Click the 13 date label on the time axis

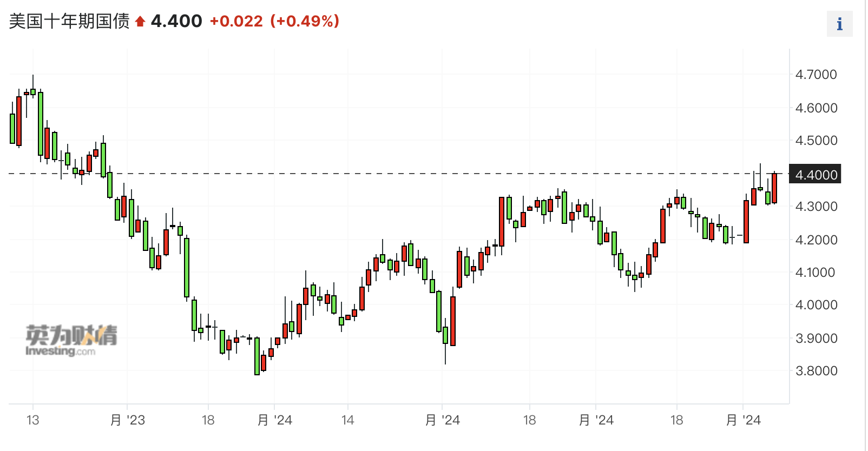[x=32, y=420]
